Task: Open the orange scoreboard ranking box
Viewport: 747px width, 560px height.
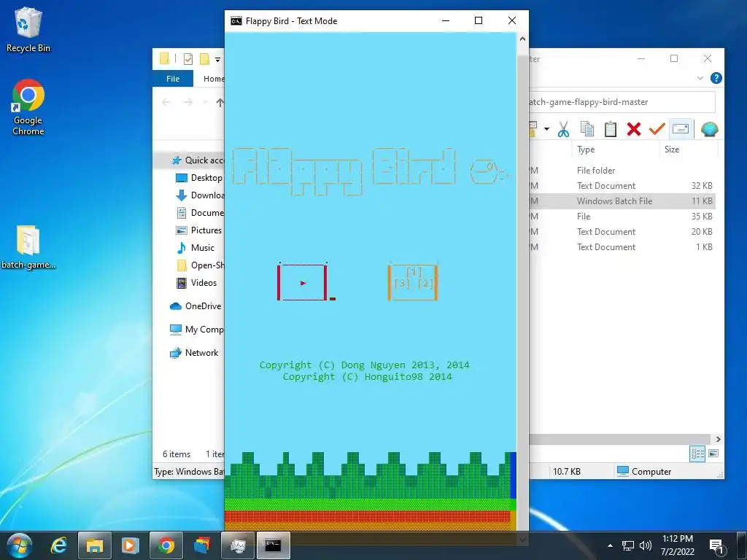Action: (x=413, y=282)
